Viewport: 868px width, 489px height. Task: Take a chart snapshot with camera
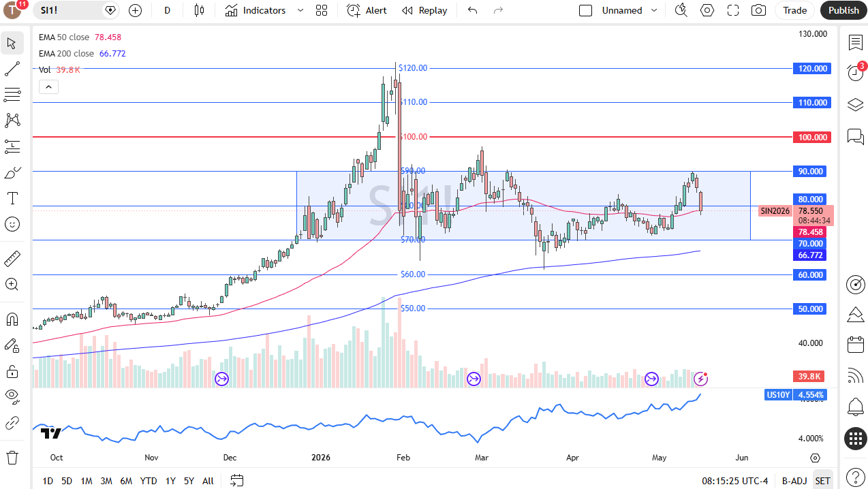click(x=758, y=10)
